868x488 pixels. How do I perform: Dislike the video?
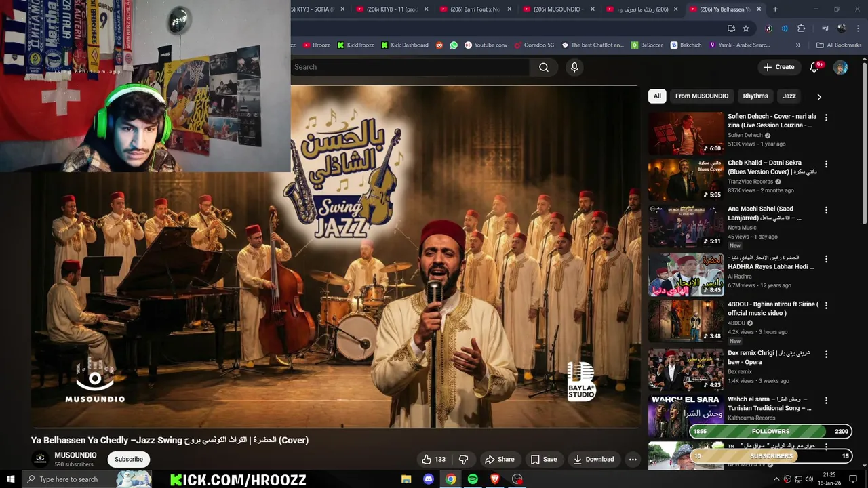coord(464,459)
